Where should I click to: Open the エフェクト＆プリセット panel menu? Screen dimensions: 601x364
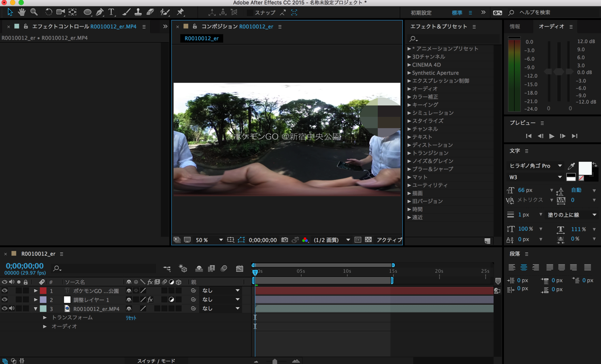(x=474, y=27)
